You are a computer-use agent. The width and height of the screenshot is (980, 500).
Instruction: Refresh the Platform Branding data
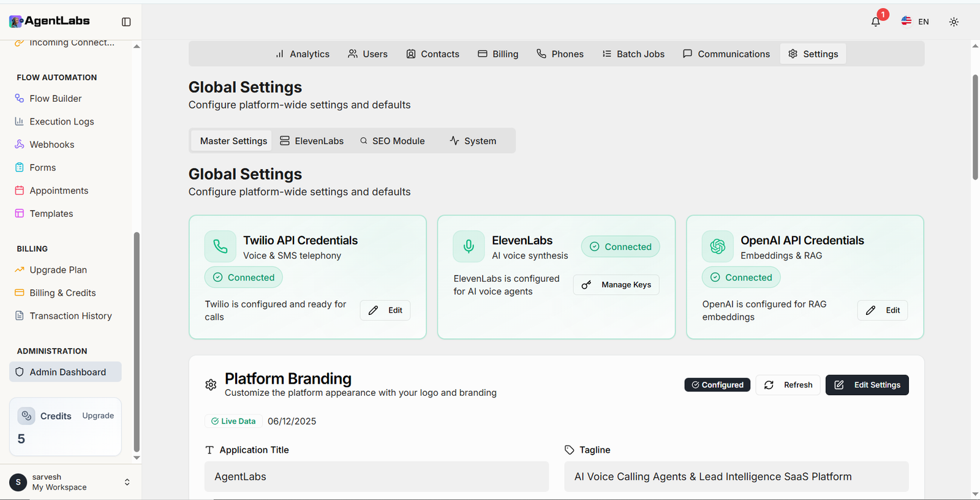tap(788, 385)
